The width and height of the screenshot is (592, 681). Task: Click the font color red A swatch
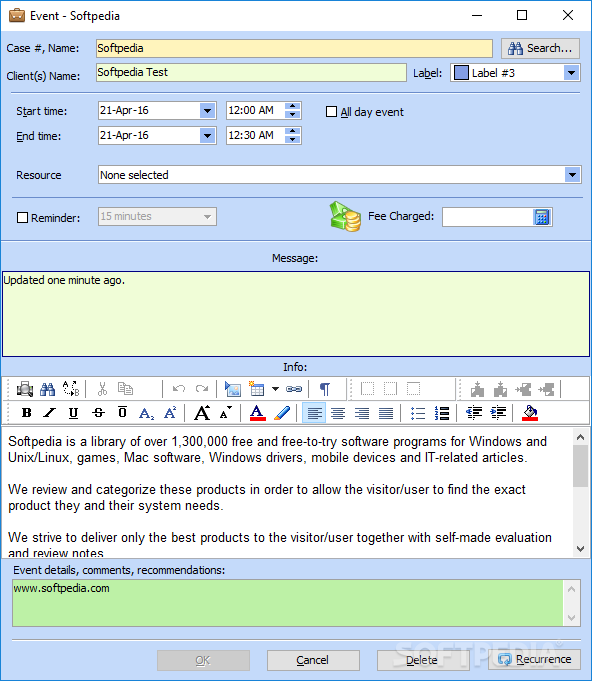point(258,413)
